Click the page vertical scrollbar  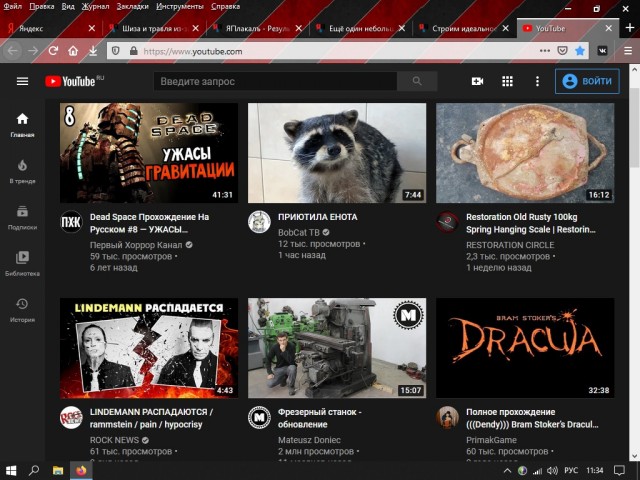point(634,127)
